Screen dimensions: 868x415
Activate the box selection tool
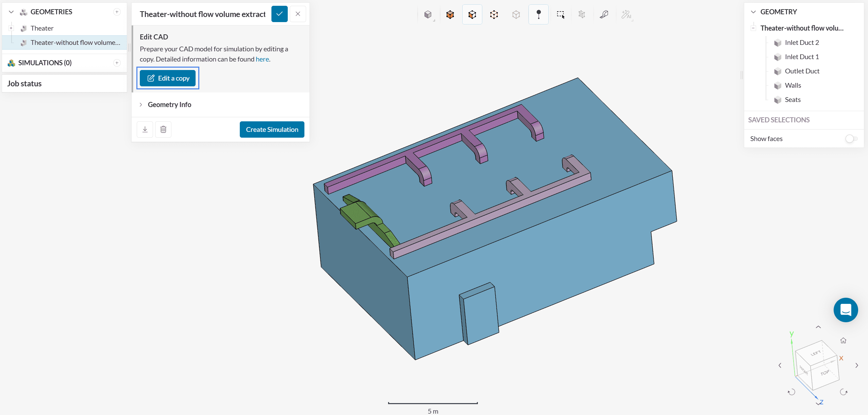[x=561, y=15]
